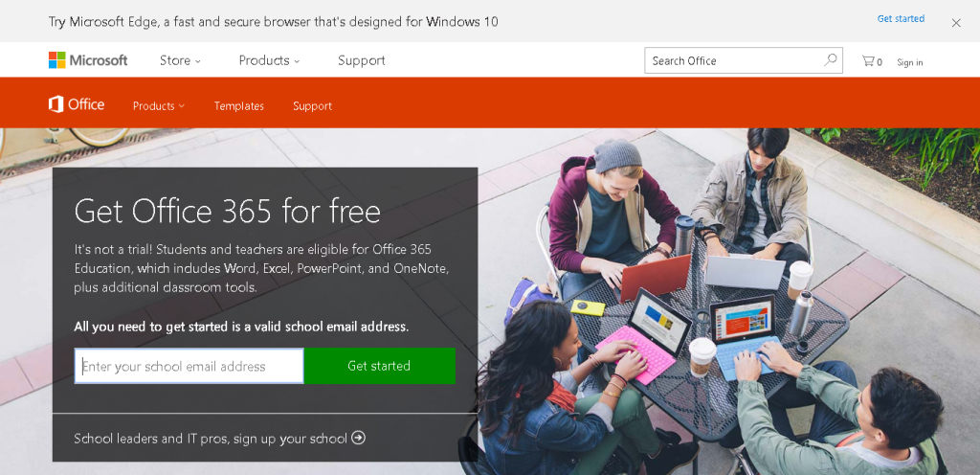The width and height of the screenshot is (980, 475).
Task: Click the circled arrow next to sign up your school
Action: (358, 438)
